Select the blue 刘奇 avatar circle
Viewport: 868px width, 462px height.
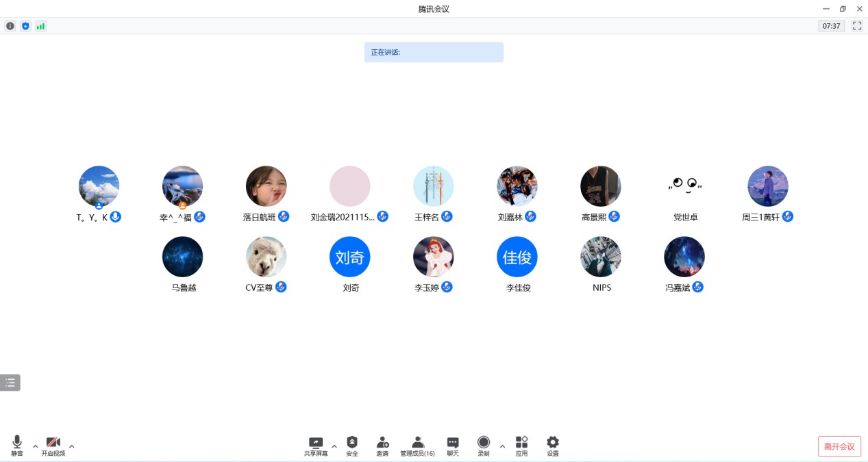350,257
